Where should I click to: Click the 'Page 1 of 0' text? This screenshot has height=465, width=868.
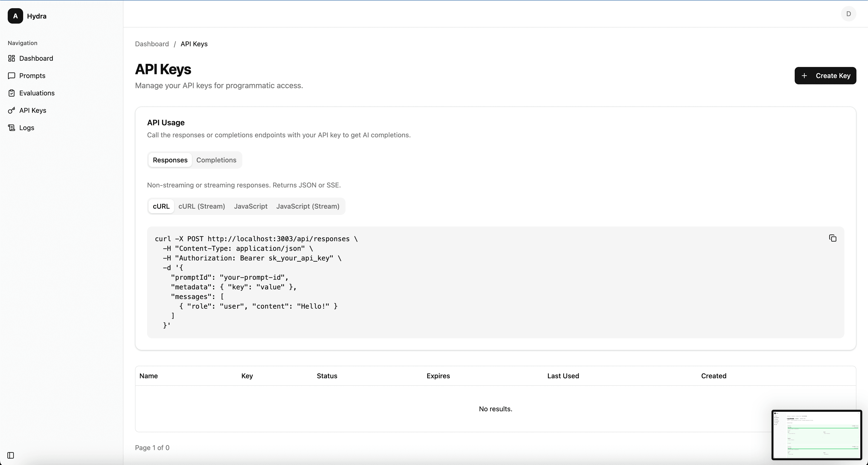152,447
